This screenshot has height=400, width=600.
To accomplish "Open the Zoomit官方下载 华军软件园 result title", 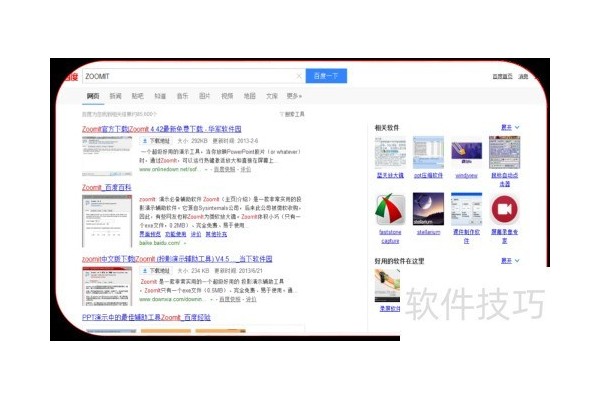I will click(x=161, y=129).
